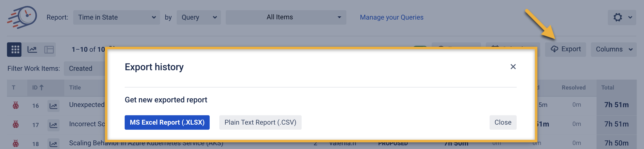The height and width of the screenshot is (149, 644).
Task: Switch to the pivot table view icon
Action: click(49, 50)
